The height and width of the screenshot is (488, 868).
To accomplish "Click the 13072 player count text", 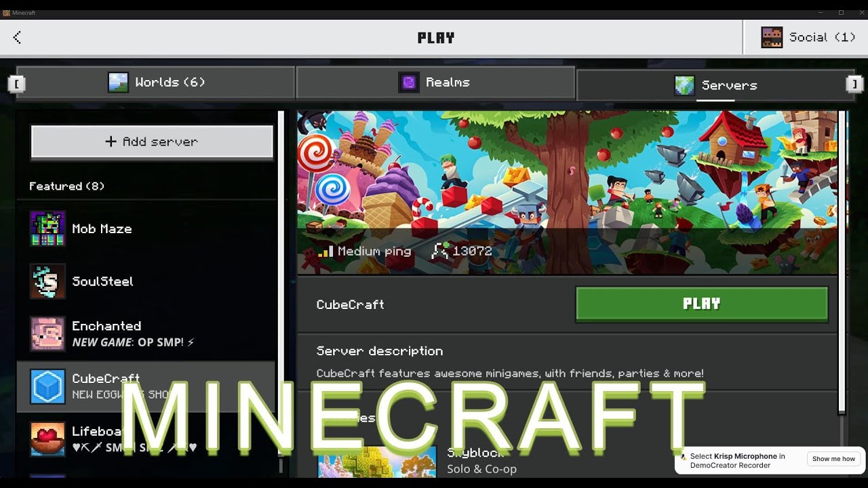I will click(x=473, y=251).
